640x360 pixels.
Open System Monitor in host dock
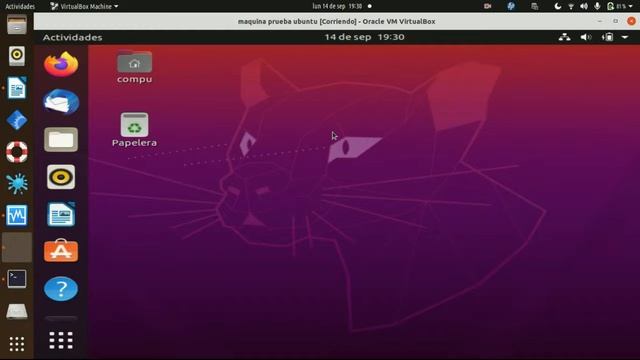17,215
